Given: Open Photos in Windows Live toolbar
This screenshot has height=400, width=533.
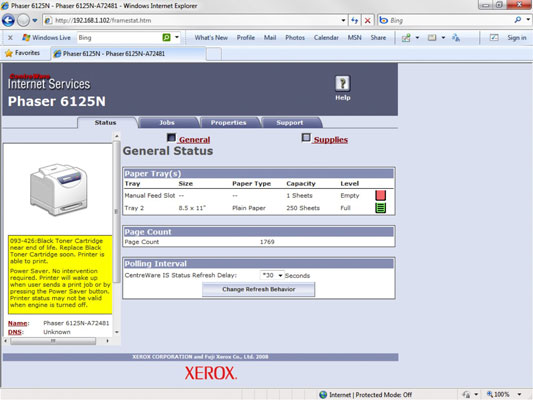Looking at the screenshot, I should [x=295, y=38].
